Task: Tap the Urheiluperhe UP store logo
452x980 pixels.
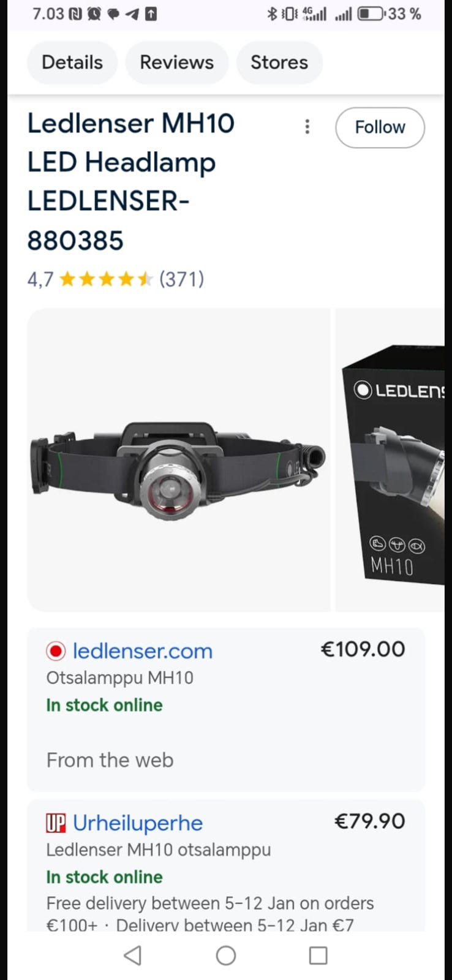Action: [x=56, y=823]
